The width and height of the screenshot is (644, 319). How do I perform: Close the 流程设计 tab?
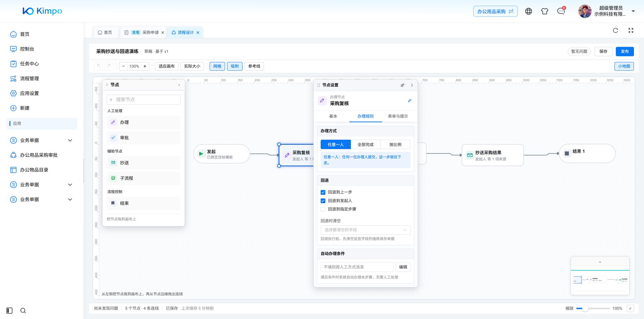(198, 33)
